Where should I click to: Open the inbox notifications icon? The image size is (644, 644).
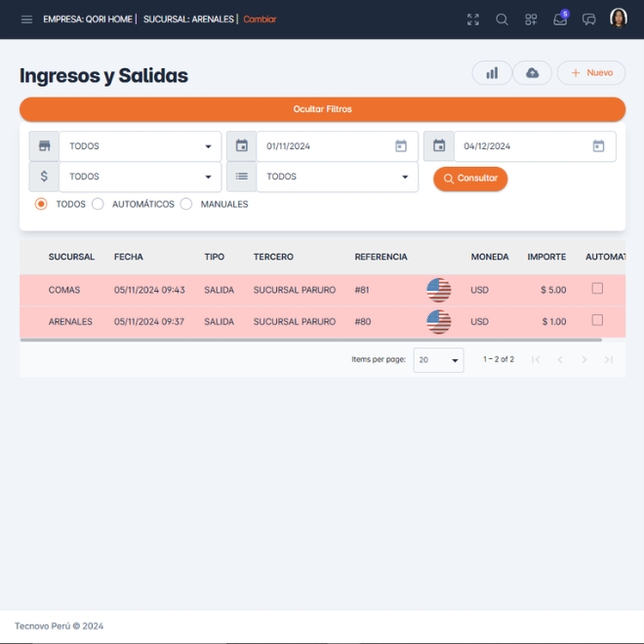pos(560,20)
